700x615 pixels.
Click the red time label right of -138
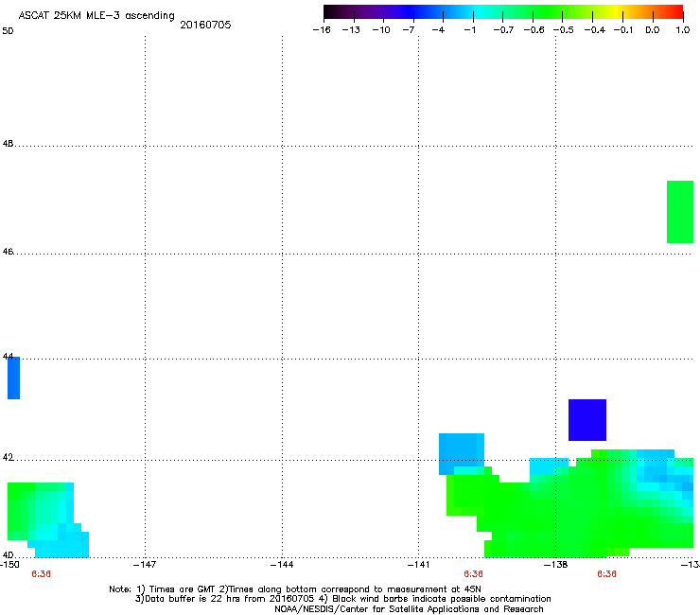coord(606,574)
